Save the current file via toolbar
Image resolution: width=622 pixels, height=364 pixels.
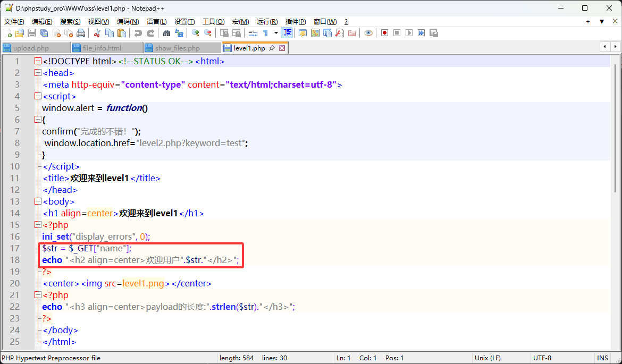tap(32, 33)
